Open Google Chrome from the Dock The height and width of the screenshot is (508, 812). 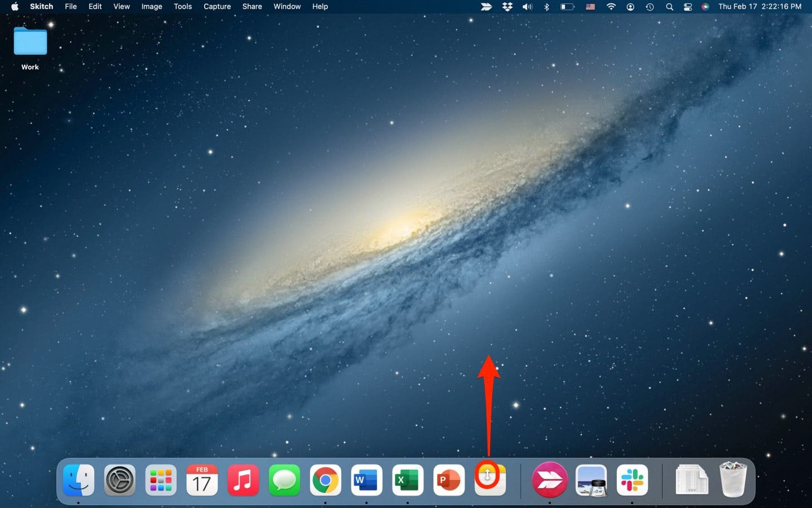(325, 480)
